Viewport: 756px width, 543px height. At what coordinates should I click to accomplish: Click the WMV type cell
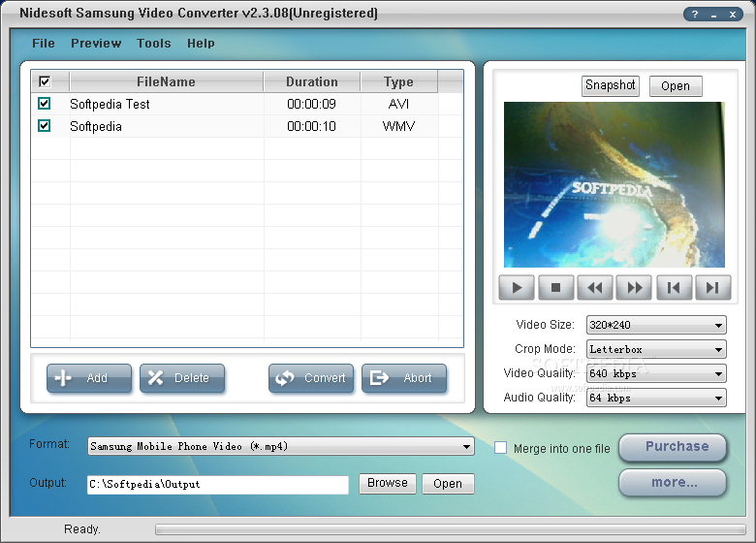pyautogui.click(x=398, y=126)
